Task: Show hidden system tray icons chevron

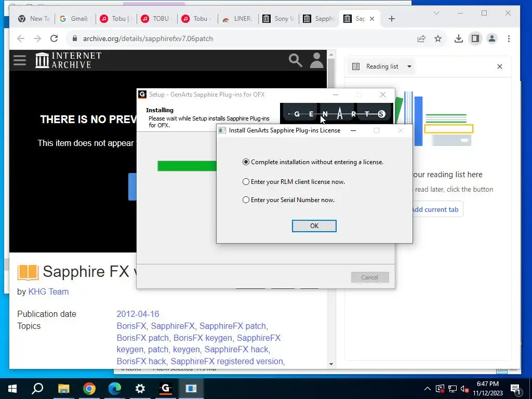Action: pyautogui.click(x=428, y=389)
